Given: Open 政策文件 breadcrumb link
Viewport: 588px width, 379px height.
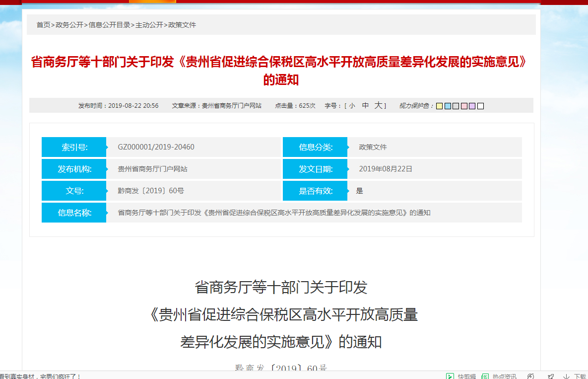Looking at the screenshot, I should [182, 25].
